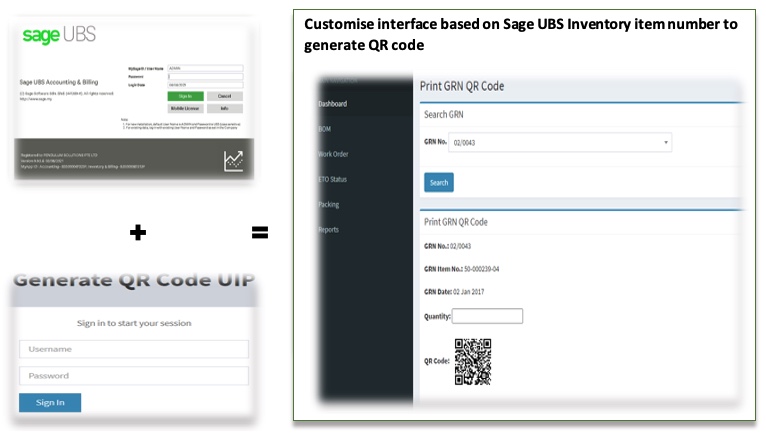Viewport: 766px width, 436px height.
Task: Click the Username field in QR Code sign-in
Action: 134,349
